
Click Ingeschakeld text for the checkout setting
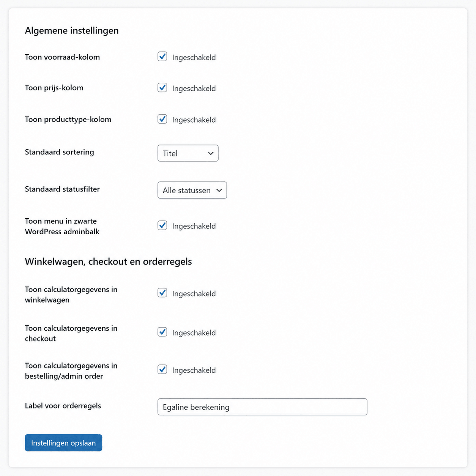(194, 333)
